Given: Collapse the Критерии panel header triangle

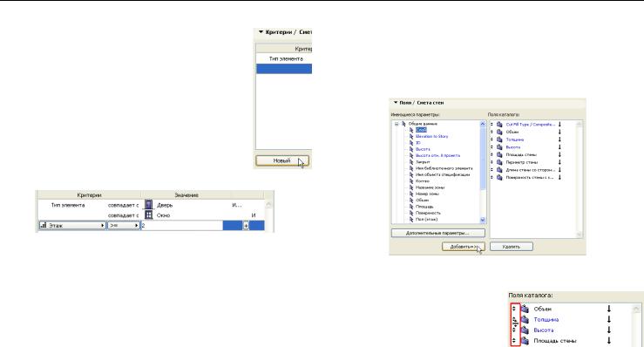Looking at the screenshot, I should (x=261, y=31).
